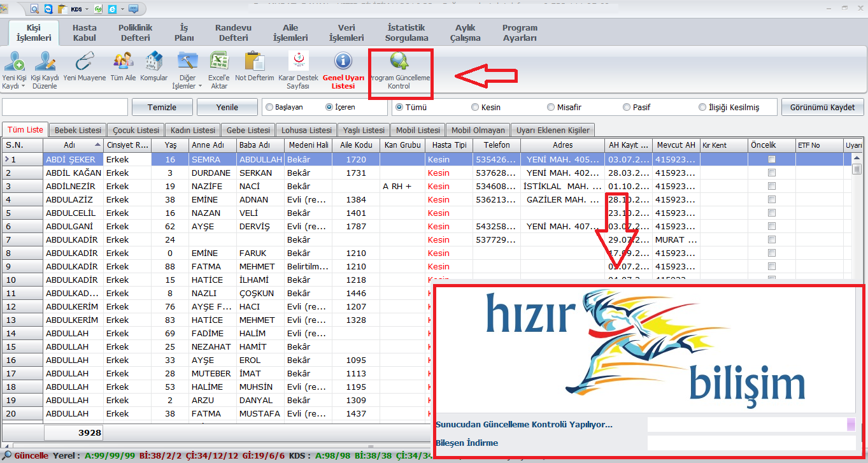868x463 pixels.
Task: Click A RH + blood group cell
Action: click(x=402, y=186)
